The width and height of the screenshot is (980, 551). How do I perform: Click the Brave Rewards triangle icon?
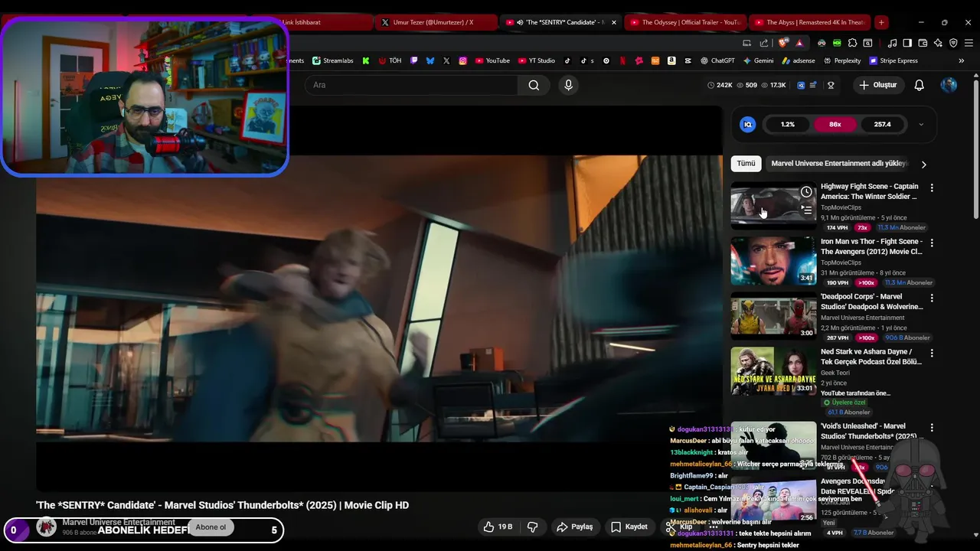799,43
